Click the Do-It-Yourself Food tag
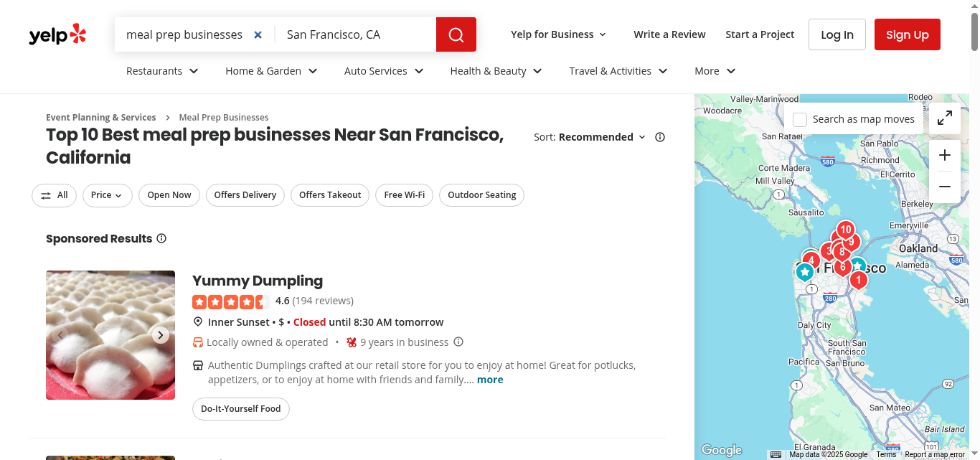This screenshot has width=980, height=460. pyautogui.click(x=241, y=409)
